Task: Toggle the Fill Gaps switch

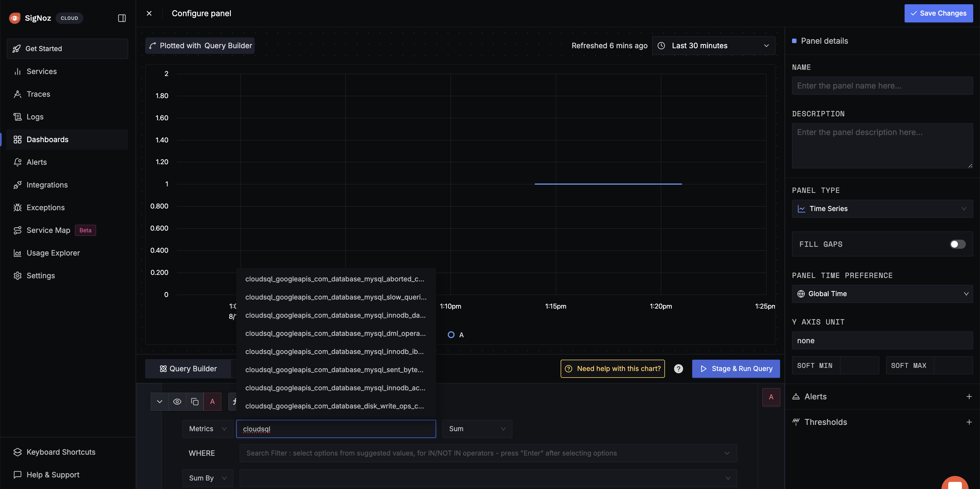Action: click(x=957, y=244)
